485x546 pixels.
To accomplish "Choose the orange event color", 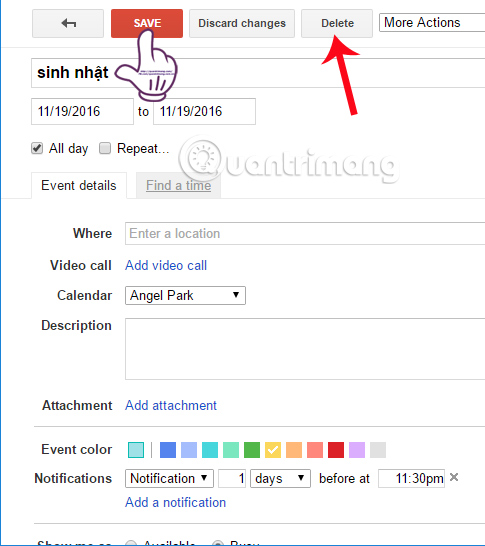I will 294,450.
